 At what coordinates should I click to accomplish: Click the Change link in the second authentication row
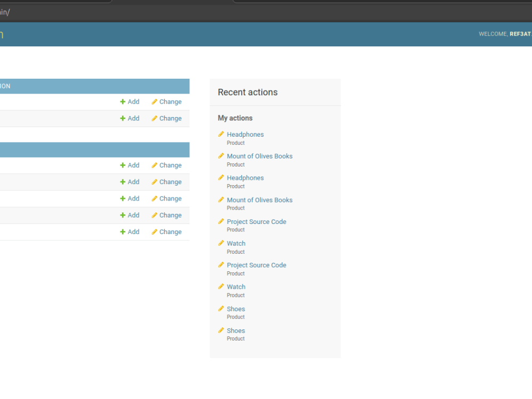click(x=170, y=118)
